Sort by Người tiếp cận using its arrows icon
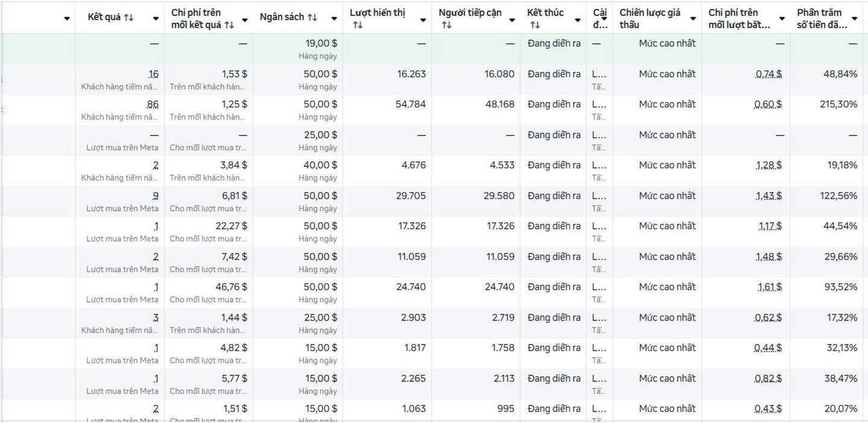The height and width of the screenshot is (423, 868). [447, 25]
